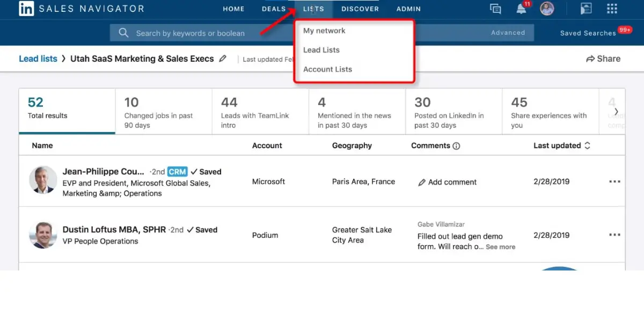Open the Deals tab
The width and height of the screenshot is (644, 322).
pos(274,9)
